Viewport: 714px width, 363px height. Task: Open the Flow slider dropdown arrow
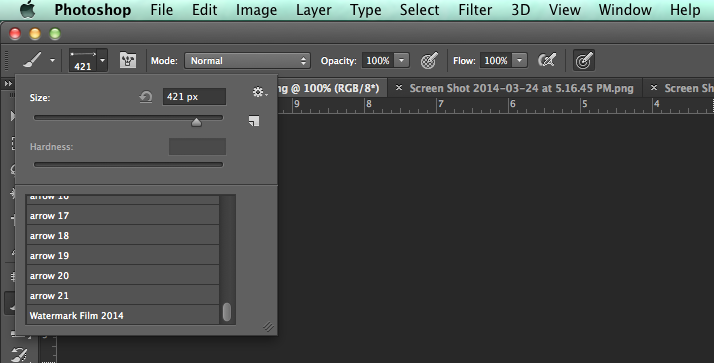click(520, 61)
